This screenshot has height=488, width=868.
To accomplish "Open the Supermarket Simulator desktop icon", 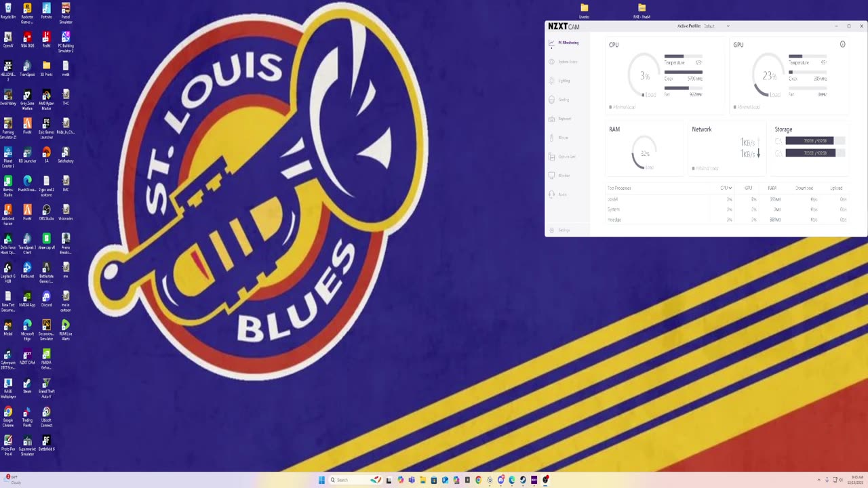I will (x=27, y=445).
